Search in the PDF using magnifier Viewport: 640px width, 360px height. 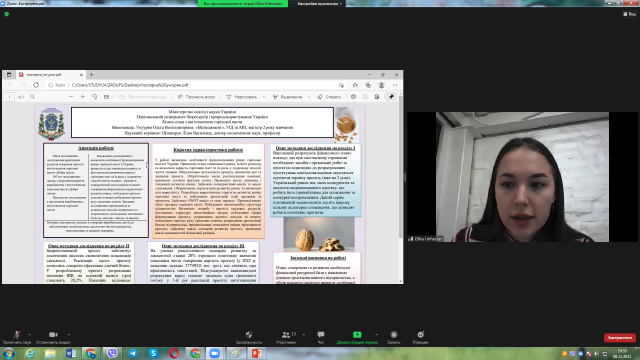pyautogui.click(x=33, y=97)
